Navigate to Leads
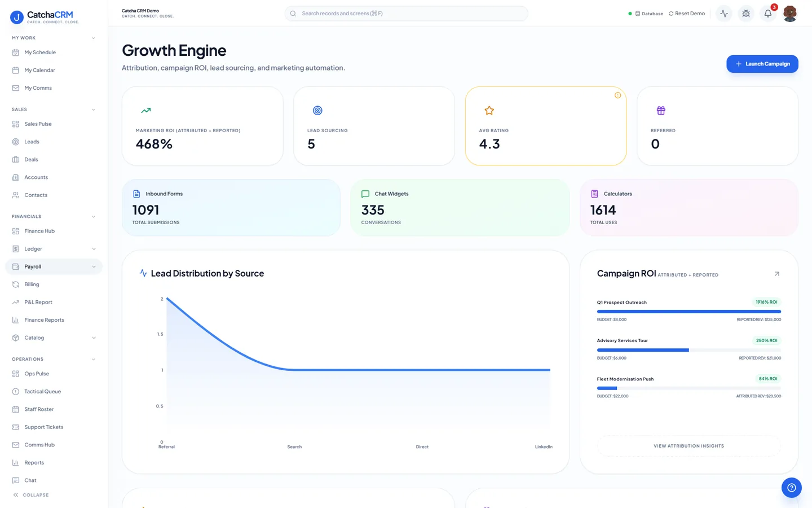This screenshot has height=508, width=812. click(54, 142)
